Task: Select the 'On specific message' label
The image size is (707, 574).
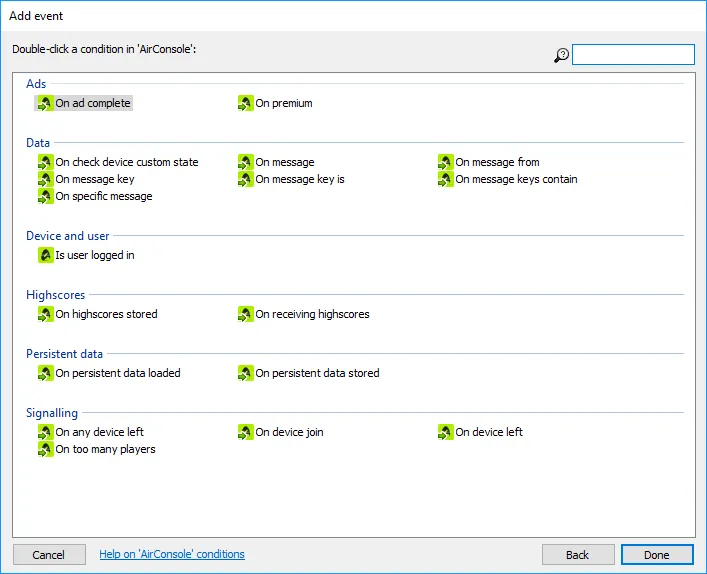Action: tap(104, 197)
